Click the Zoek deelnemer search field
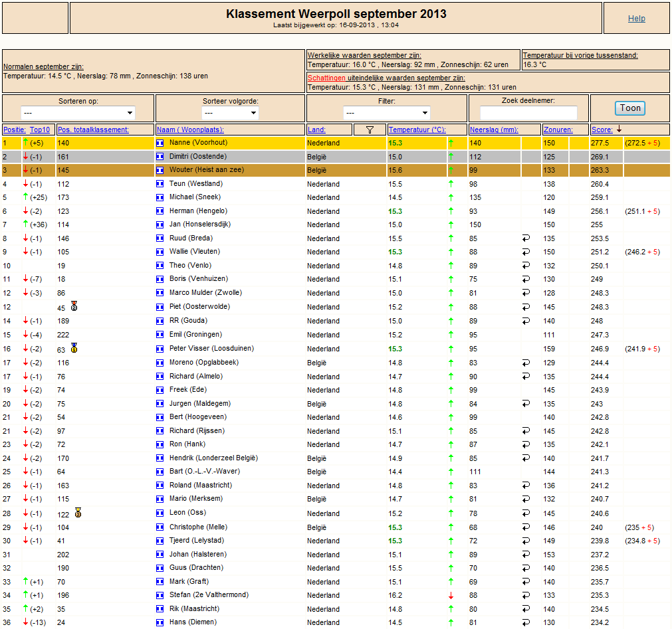The width and height of the screenshot is (672, 629). pyautogui.click(x=528, y=113)
